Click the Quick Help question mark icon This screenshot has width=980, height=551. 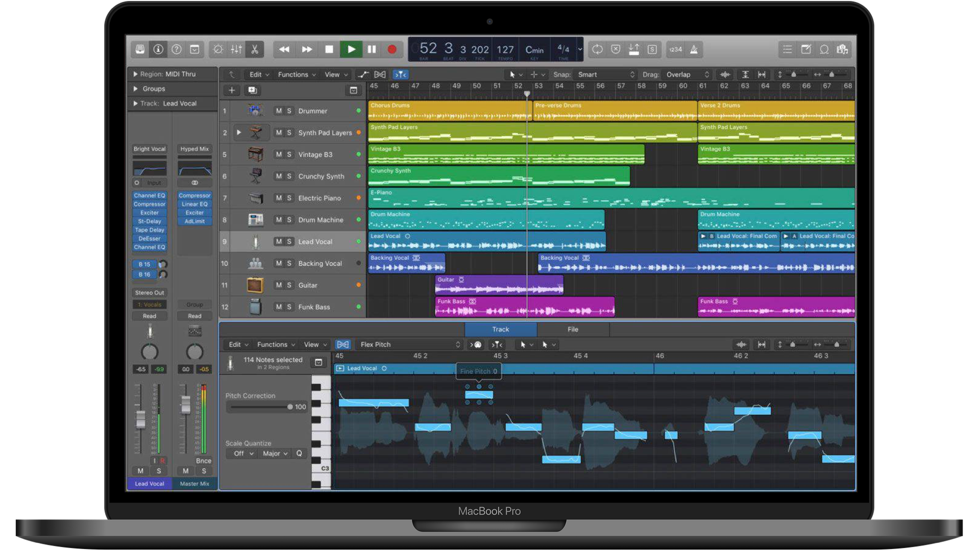click(x=177, y=49)
